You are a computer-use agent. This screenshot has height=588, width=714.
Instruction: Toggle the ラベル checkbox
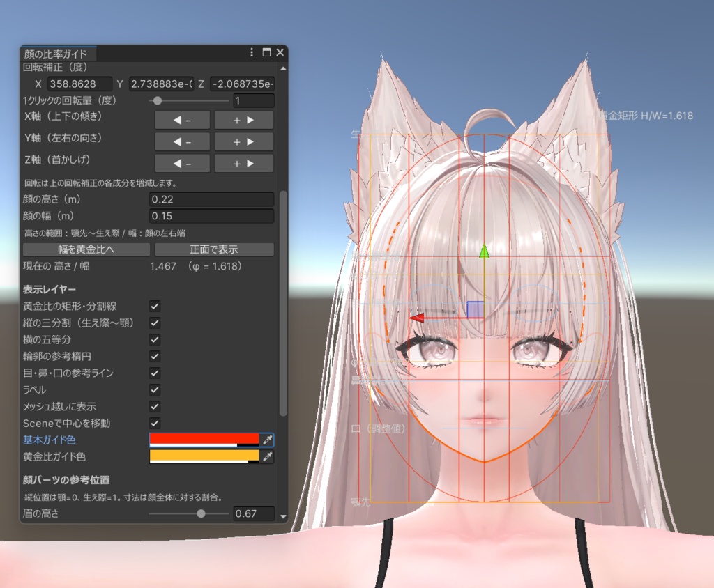pyautogui.click(x=155, y=389)
